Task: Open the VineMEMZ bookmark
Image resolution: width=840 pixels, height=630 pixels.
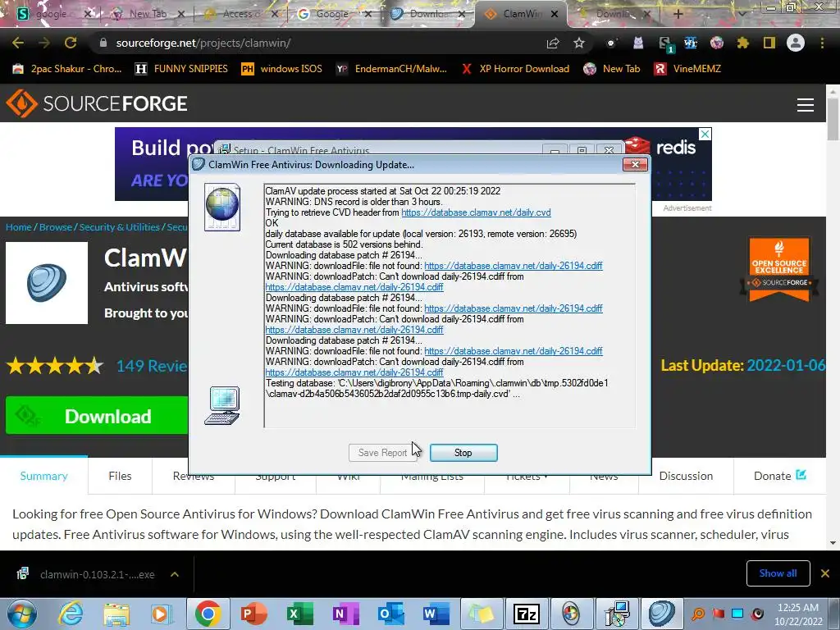Action: pos(688,69)
